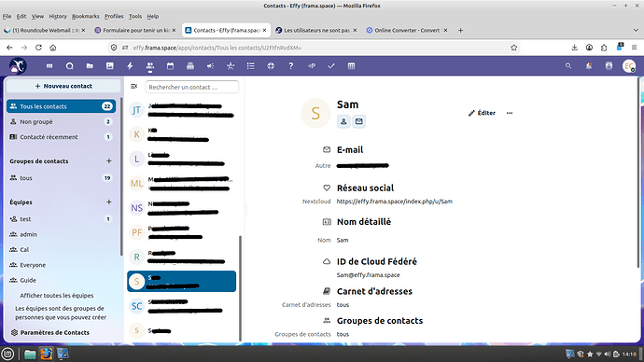This screenshot has height=362, width=644.
Task: Open the Tools menu
Action: [x=135, y=17]
